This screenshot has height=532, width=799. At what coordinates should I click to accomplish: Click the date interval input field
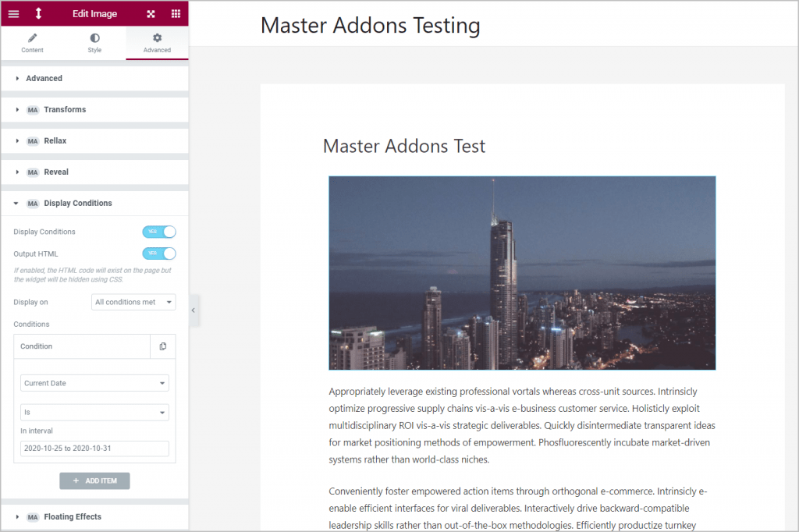tap(94, 449)
